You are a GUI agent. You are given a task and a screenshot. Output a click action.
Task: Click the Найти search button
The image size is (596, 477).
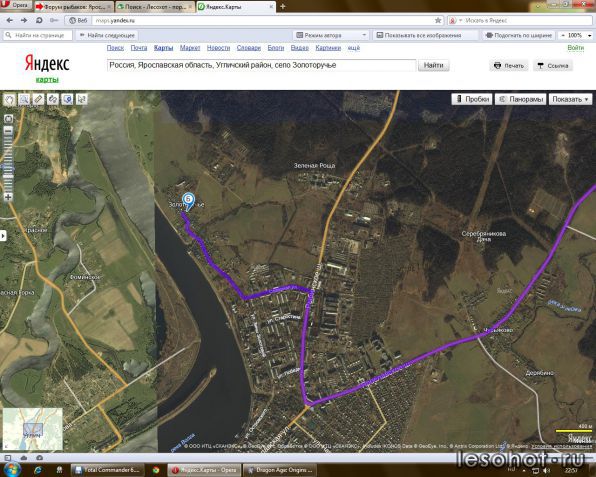click(x=433, y=65)
